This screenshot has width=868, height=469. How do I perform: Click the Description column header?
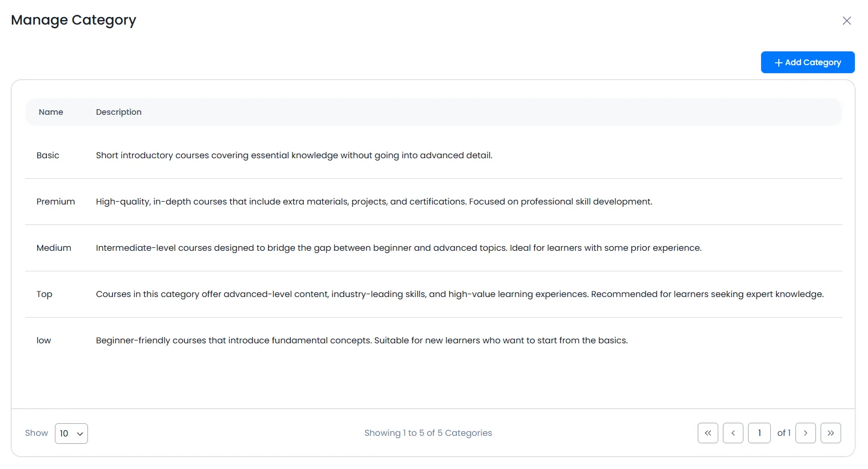(x=119, y=112)
